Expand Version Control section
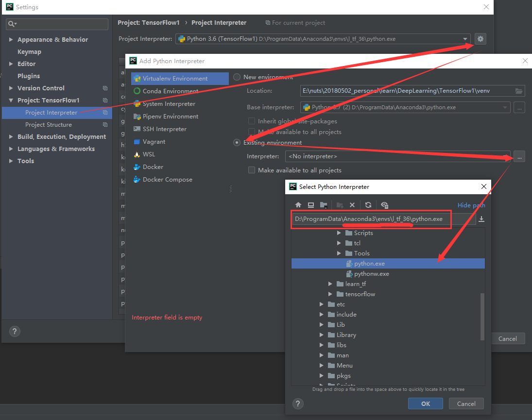The height and width of the screenshot is (420, 532). 11,88
